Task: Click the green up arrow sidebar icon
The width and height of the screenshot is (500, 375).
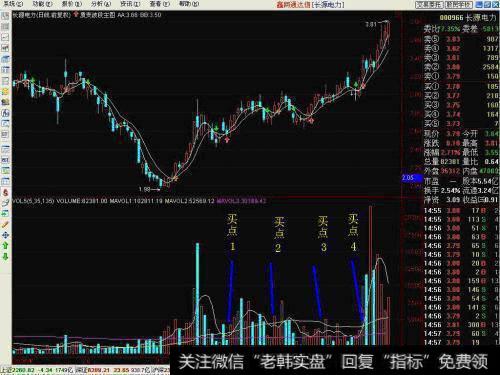Action: coord(5,246)
